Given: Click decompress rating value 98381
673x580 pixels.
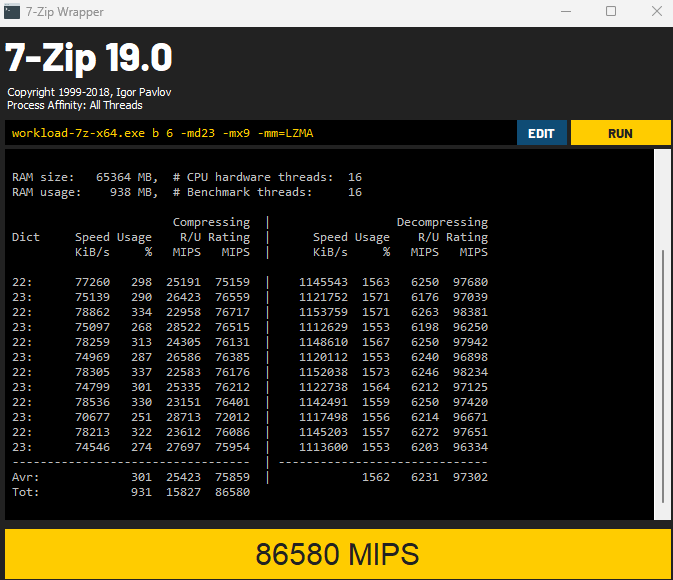Looking at the screenshot, I should (470, 312).
